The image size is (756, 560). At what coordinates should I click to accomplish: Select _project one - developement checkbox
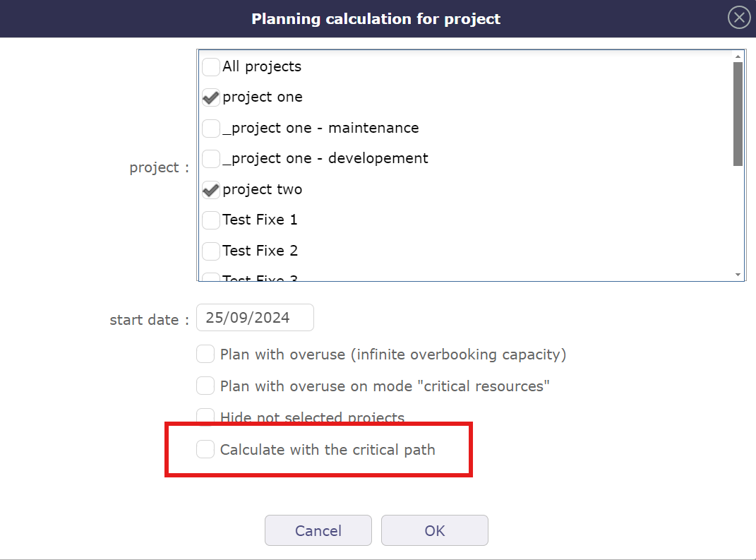point(210,159)
